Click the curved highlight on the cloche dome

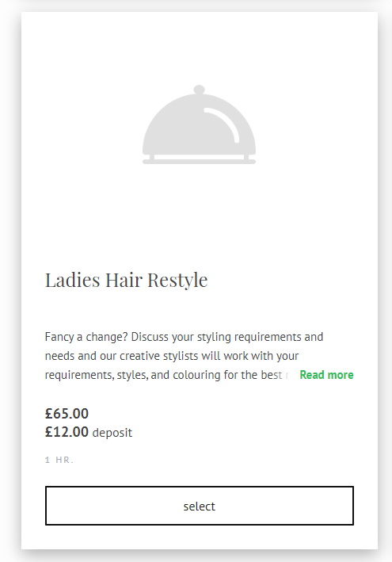tap(222, 124)
